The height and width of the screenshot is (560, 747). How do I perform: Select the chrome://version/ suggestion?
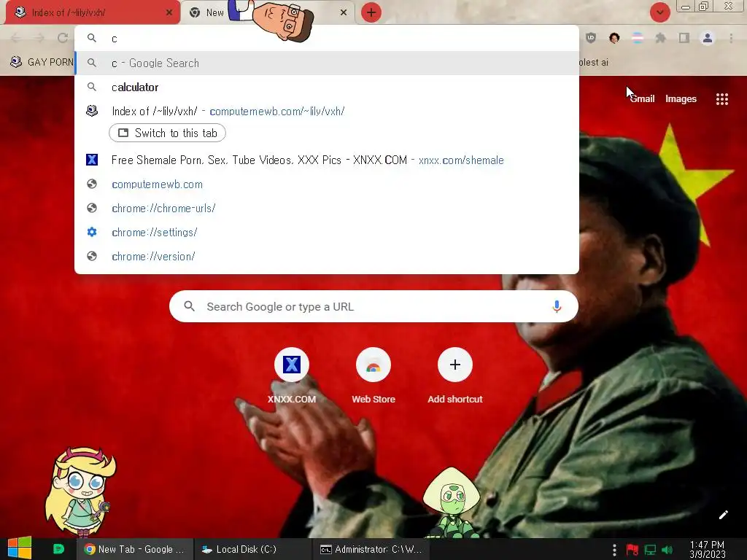tap(327, 256)
